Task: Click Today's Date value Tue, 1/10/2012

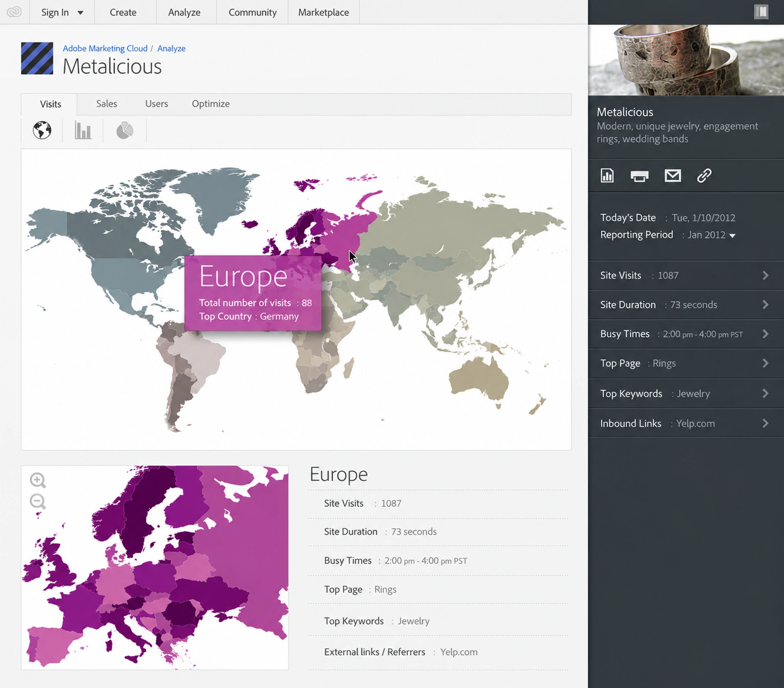Action: (704, 218)
